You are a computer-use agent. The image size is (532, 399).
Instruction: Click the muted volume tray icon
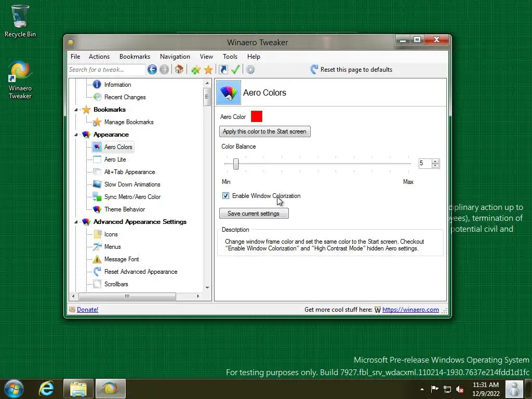(460, 389)
